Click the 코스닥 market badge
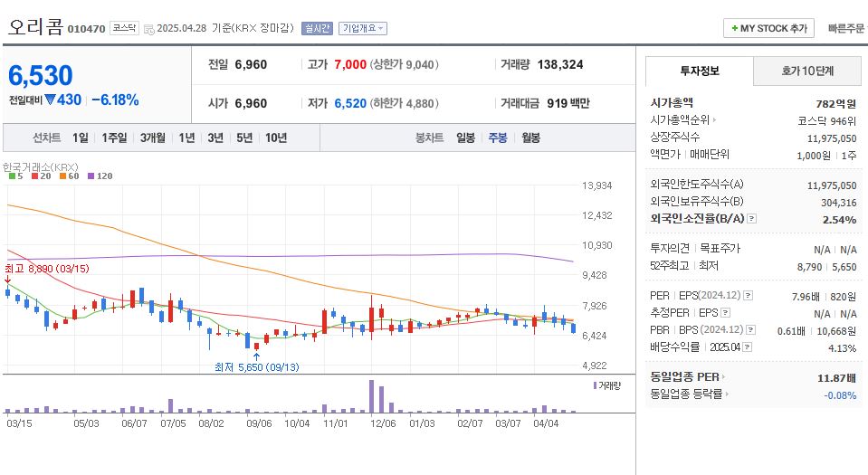 125,28
